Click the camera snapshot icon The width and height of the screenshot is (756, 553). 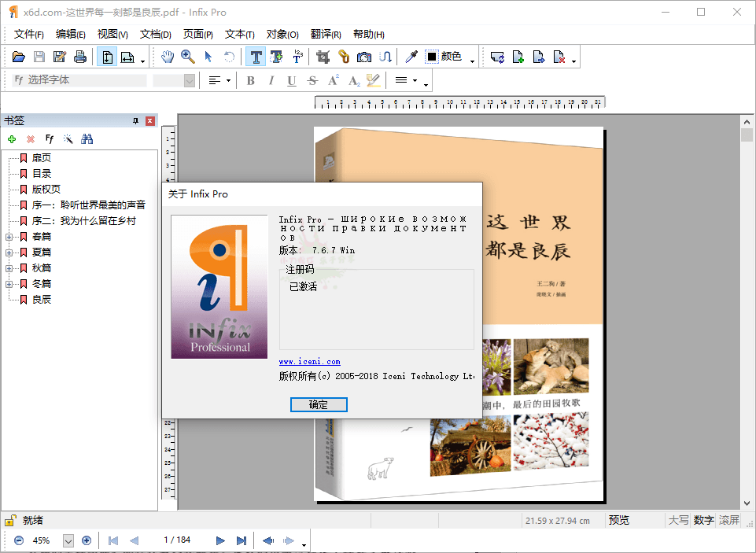(x=364, y=57)
